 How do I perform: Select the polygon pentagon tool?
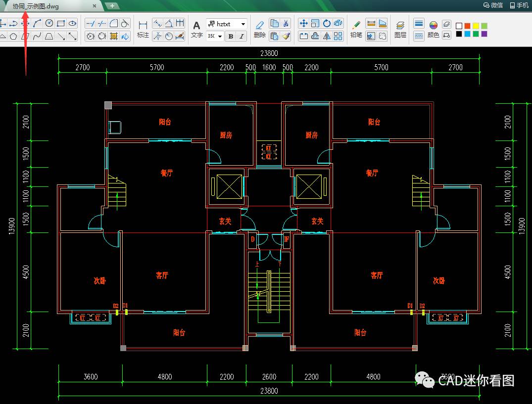pos(13,36)
